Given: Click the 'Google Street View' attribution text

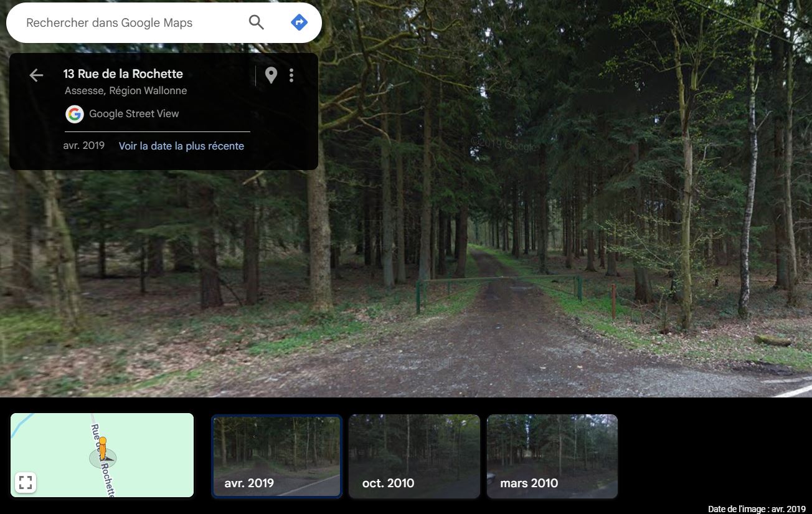Looking at the screenshot, I should click(x=134, y=113).
